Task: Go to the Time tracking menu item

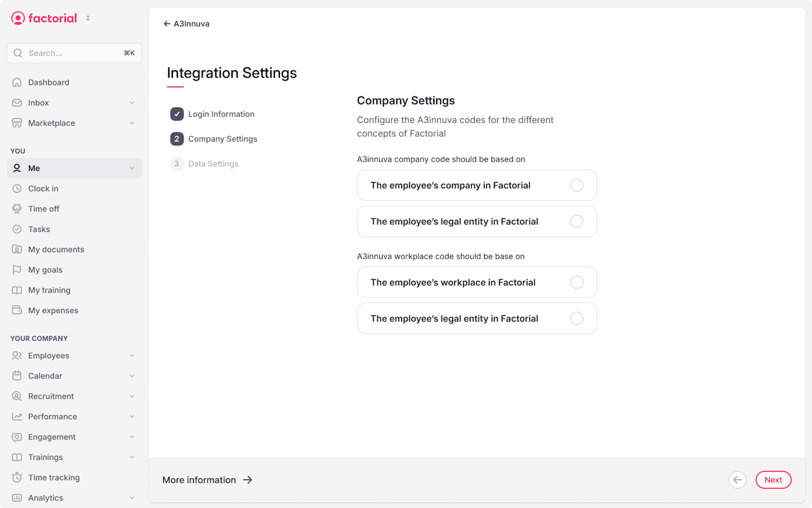Action: click(x=74, y=478)
